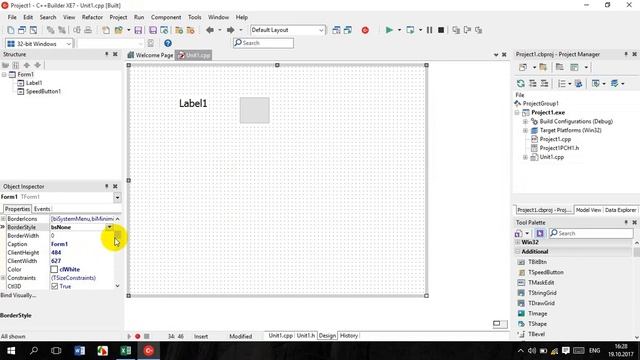Viewport: 640px width, 360px height.
Task: Switch to the Unit1.h bottom tab
Action: click(306, 336)
